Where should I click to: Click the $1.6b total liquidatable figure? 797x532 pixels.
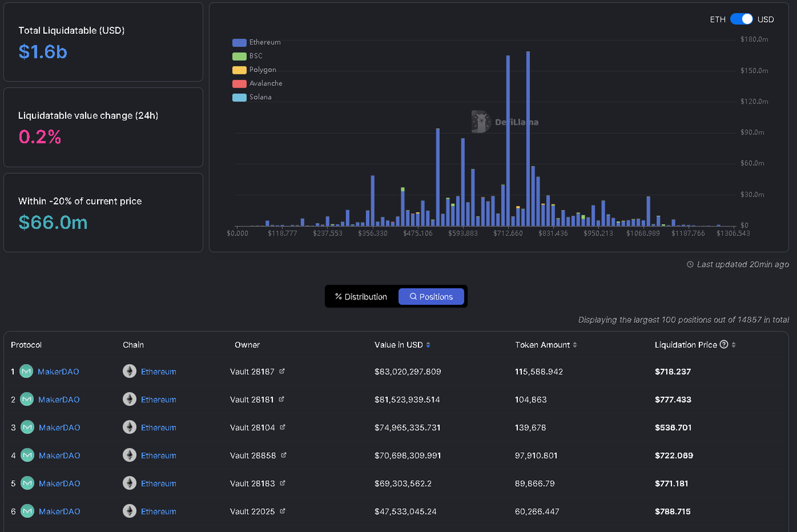(43, 52)
